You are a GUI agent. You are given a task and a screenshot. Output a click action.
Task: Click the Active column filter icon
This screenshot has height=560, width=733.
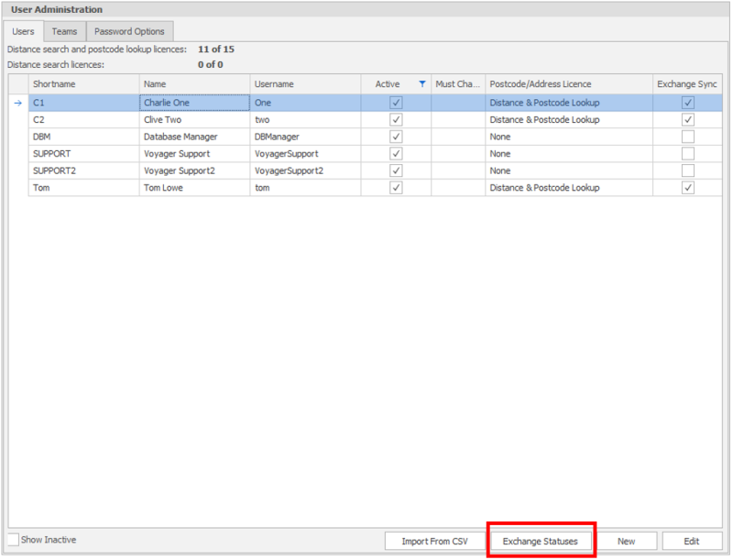point(421,84)
